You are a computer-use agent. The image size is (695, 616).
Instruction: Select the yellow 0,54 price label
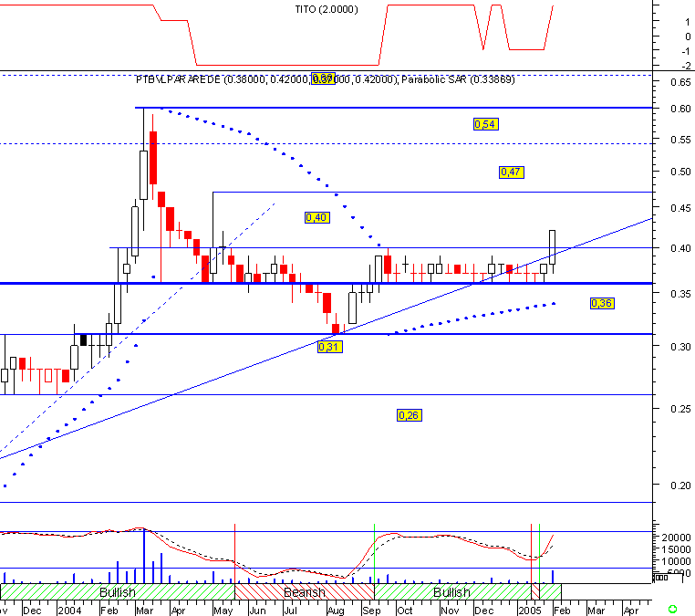[486, 124]
